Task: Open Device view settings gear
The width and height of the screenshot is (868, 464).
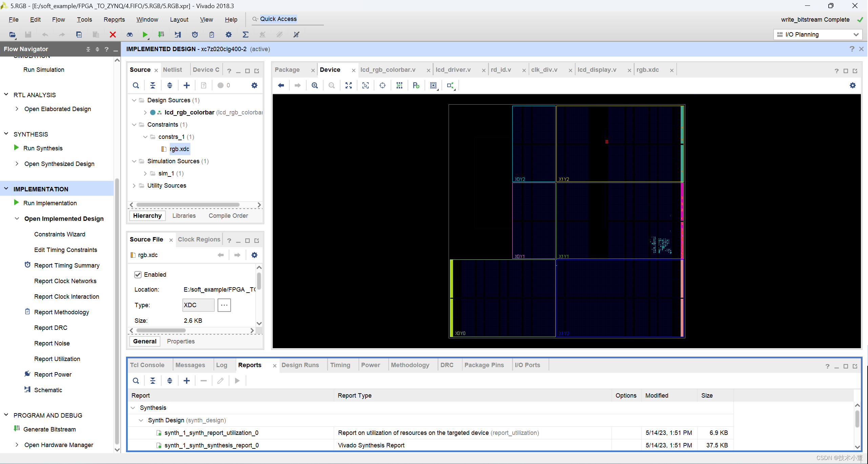Action: click(853, 85)
